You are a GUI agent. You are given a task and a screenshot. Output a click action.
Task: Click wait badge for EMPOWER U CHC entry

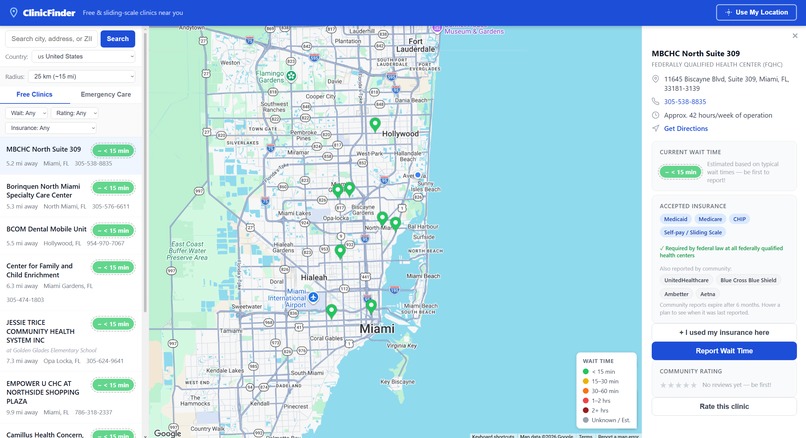pos(114,385)
